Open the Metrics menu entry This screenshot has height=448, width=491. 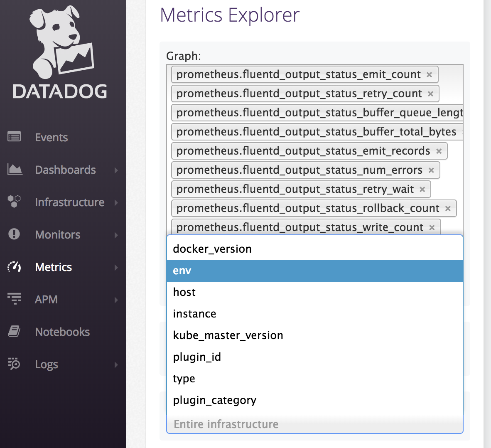(53, 267)
